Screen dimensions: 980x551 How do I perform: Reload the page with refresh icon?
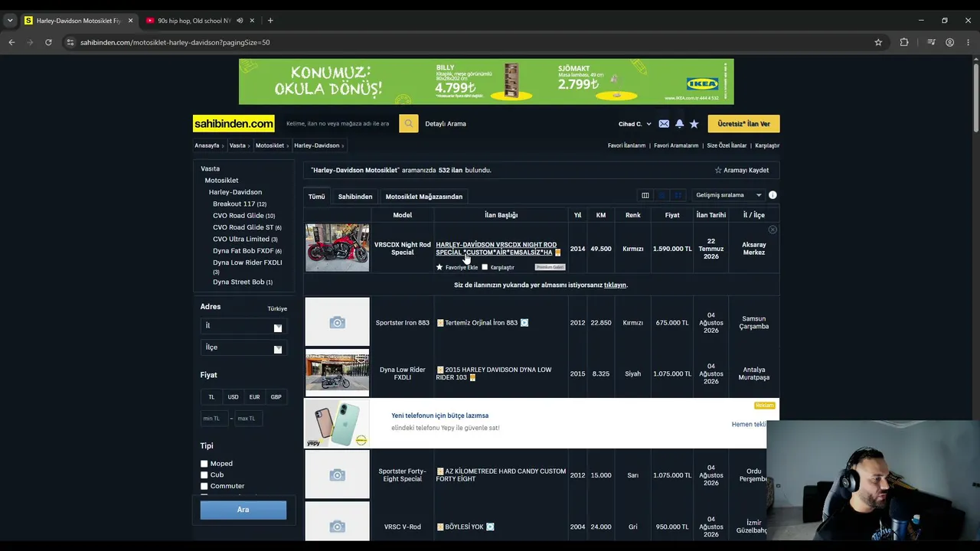[x=48, y=42]
